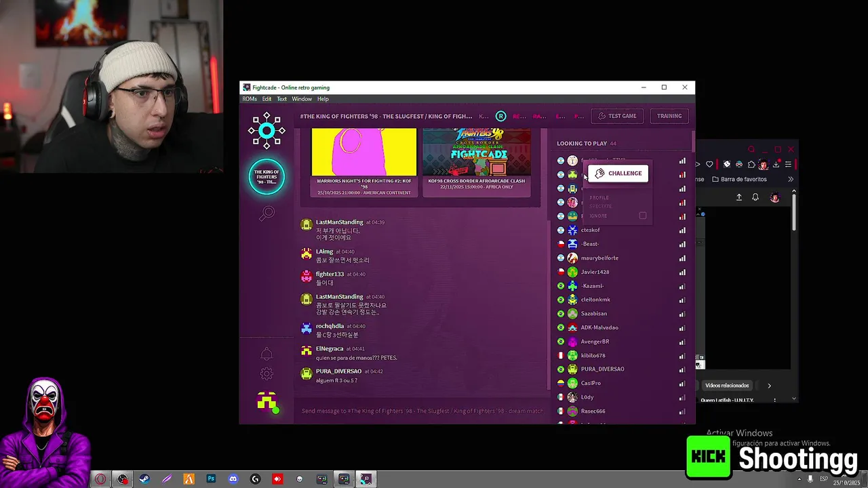
Task: Open the settings gear in Fightcade sidebar
Action: point(267,374)
